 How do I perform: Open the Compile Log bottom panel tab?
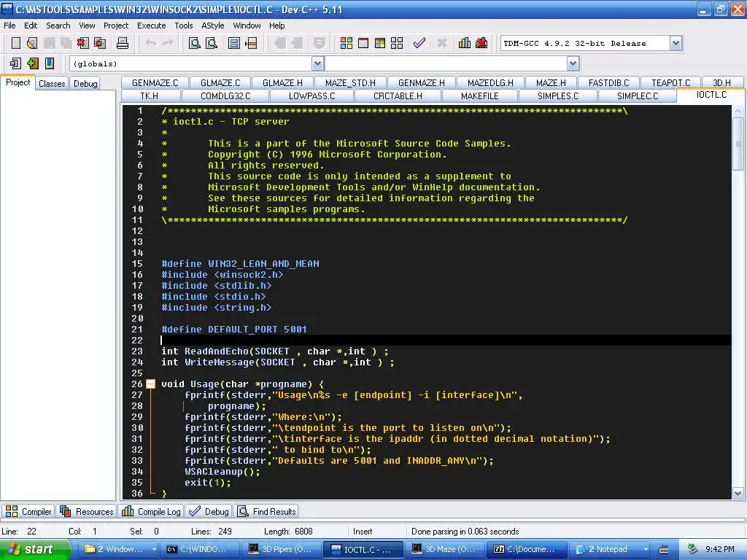tap(151, 511)
